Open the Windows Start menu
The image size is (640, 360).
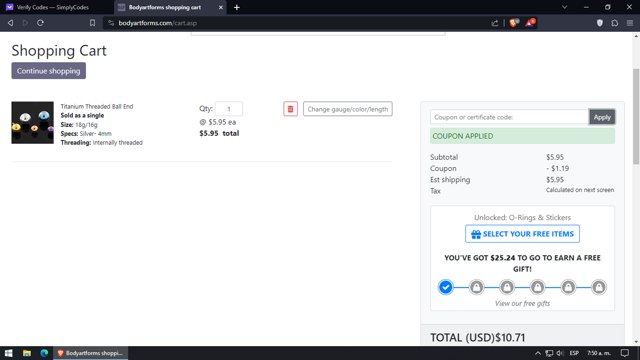[9, 353]
